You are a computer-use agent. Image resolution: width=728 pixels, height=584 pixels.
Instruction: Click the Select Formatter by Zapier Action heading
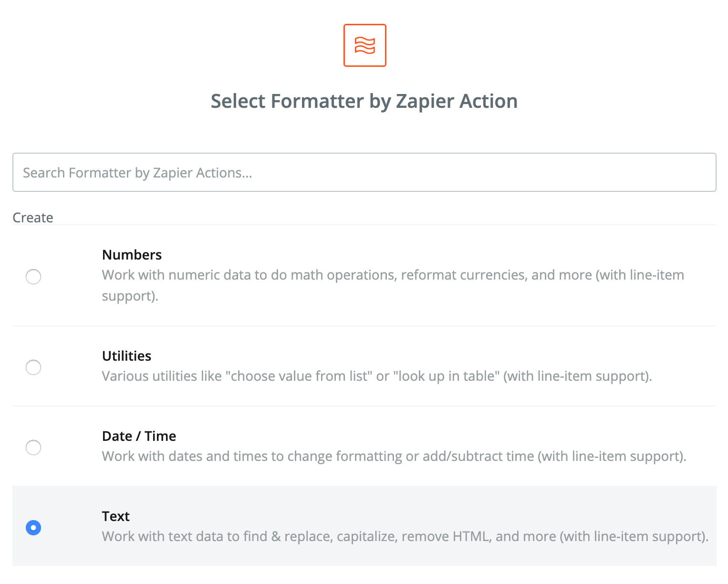(x=364, y=101)
